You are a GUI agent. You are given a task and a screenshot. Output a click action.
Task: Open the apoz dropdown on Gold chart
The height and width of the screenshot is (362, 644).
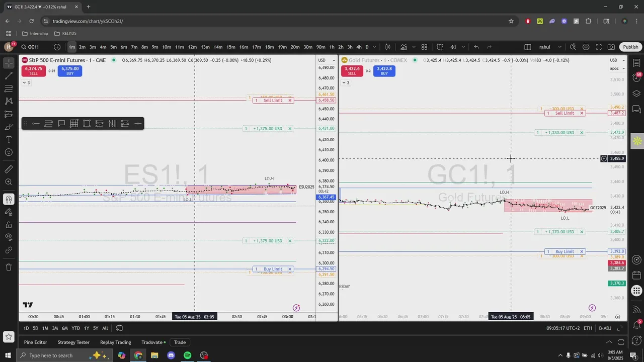617,68
